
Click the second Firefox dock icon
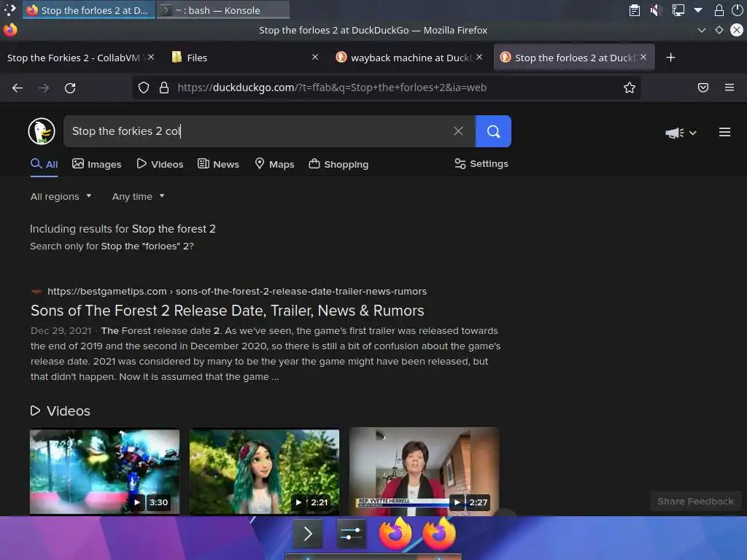(x=438, y=533)
